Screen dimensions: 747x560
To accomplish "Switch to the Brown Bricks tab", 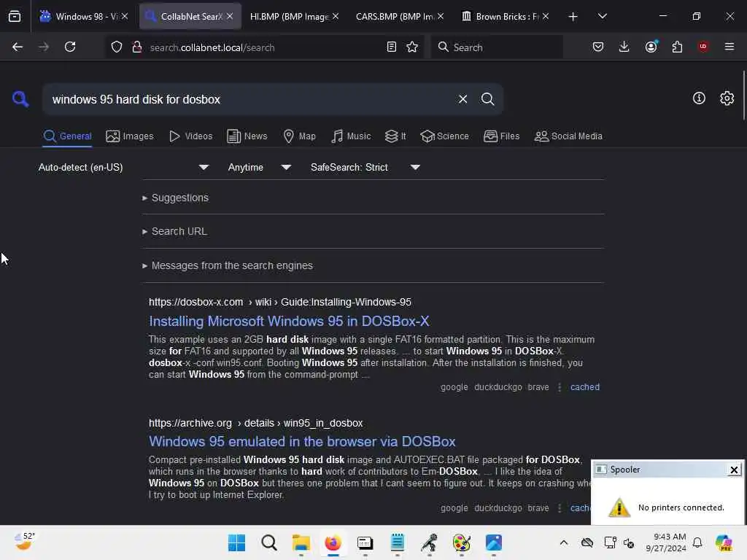I will tap(500, 16).
